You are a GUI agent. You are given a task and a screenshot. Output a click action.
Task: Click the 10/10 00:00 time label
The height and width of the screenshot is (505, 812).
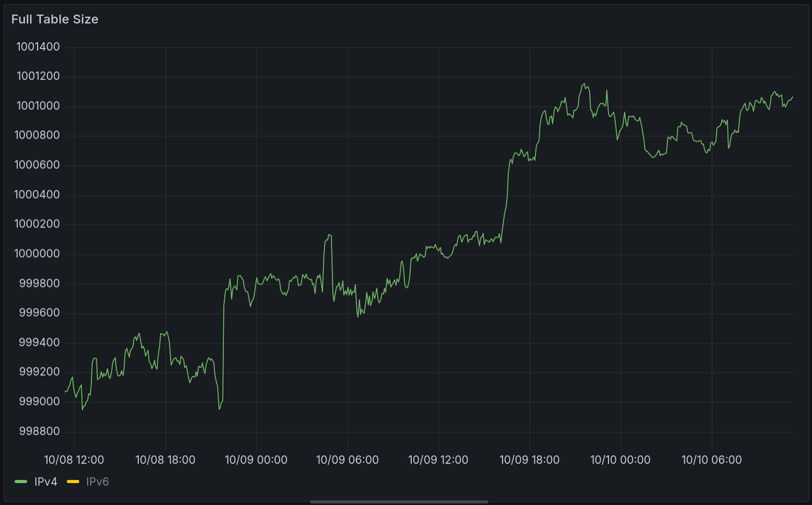click(620, 460)
